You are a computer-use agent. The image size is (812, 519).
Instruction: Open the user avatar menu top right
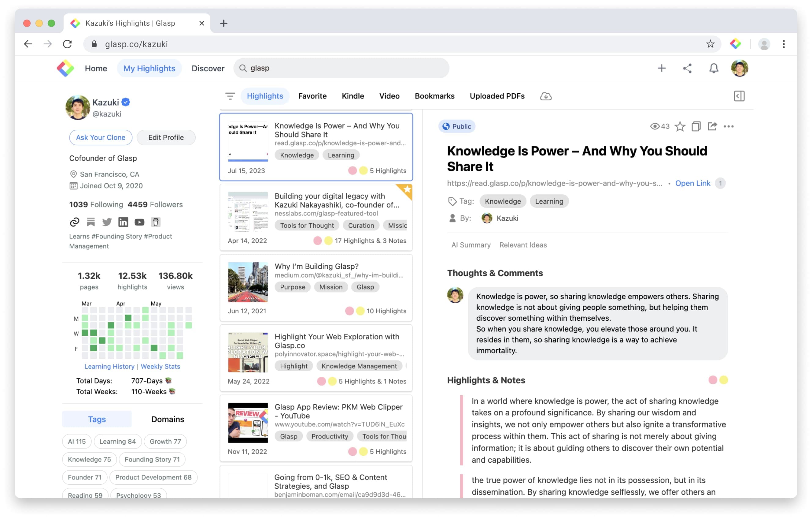tap(739, 68)
